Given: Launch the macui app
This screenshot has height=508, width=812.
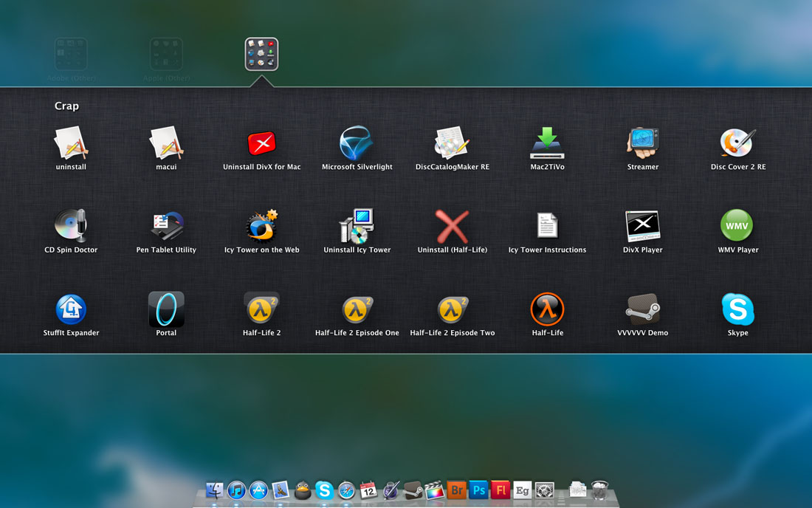Looking at the screenshot, I should click(166, 143).
